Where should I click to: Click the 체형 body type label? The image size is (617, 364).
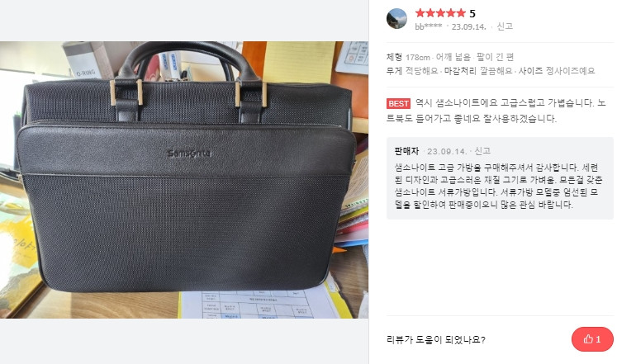pyautogui.click(x=394, y=57)
